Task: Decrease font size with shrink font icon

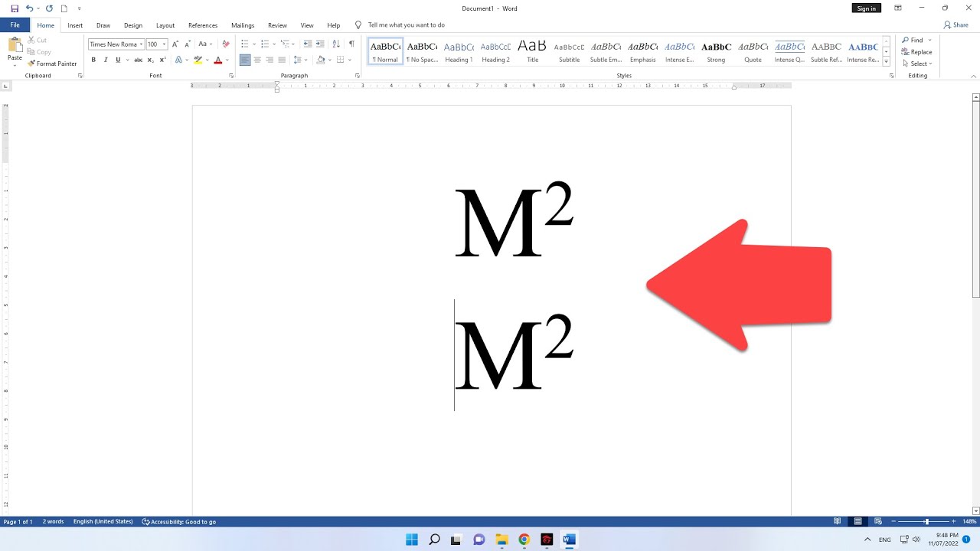Action: click(187, 44)
